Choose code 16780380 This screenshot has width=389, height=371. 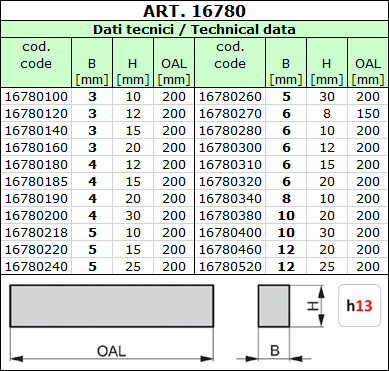click(x=230, y=216)
